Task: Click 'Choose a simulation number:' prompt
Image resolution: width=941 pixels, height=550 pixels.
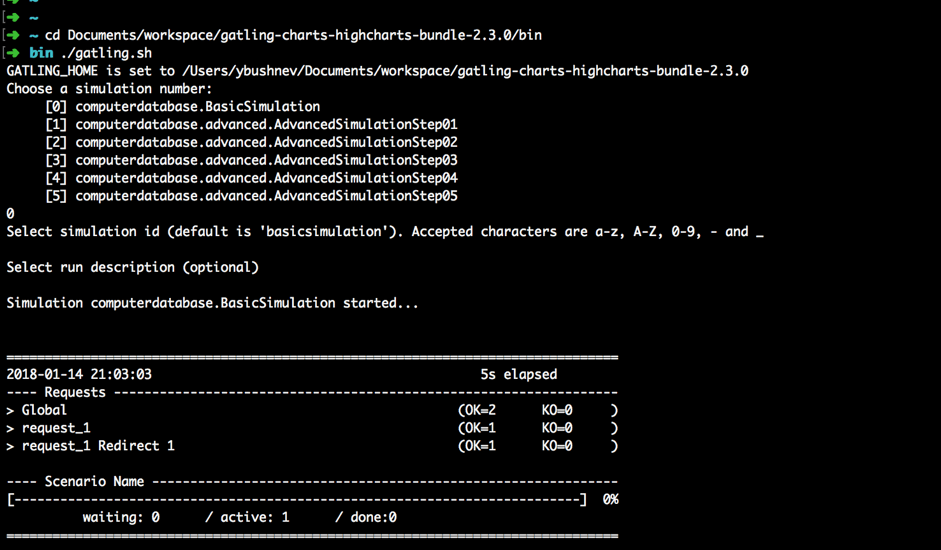Action: pos(109,89)
